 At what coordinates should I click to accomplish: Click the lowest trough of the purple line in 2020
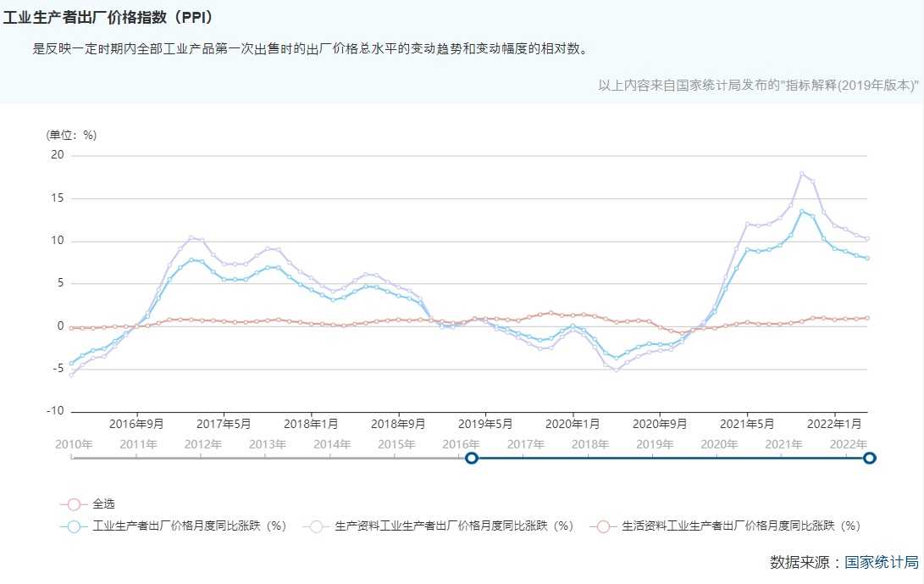[617, 370]
